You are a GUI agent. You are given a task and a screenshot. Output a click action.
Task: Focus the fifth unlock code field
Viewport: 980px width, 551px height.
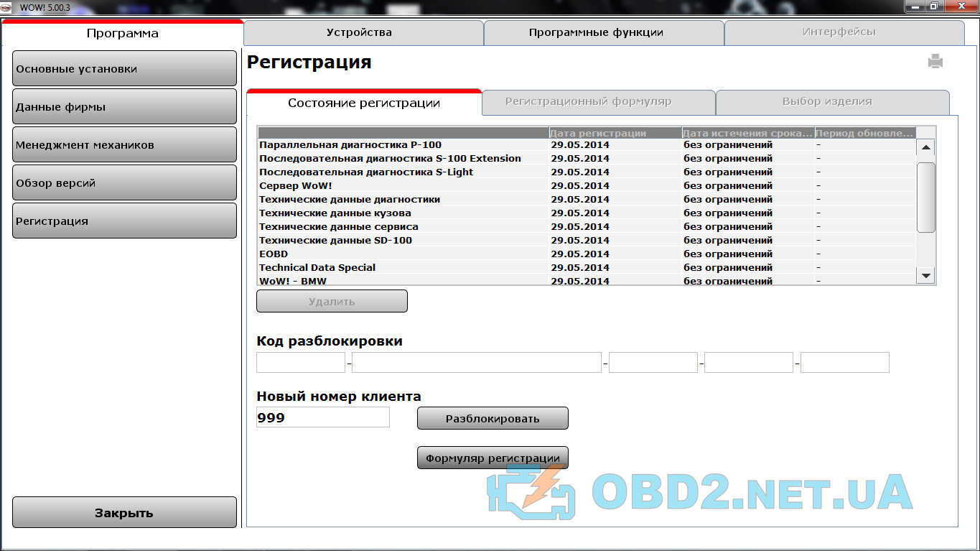click(845, 363)
